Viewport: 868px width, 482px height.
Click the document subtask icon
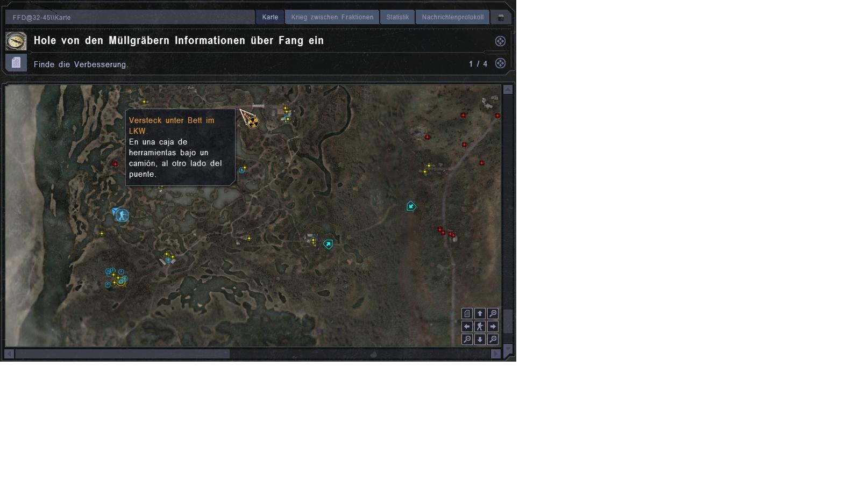pos(16,63)
